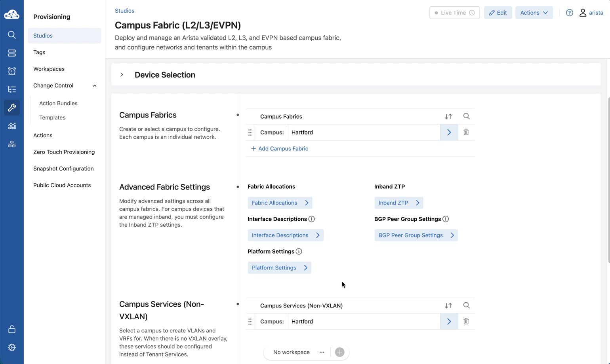The height and width of the screenshot is (364, 610).
Task: Delete the Hartford campus fabric row
Action: (466, 132)
